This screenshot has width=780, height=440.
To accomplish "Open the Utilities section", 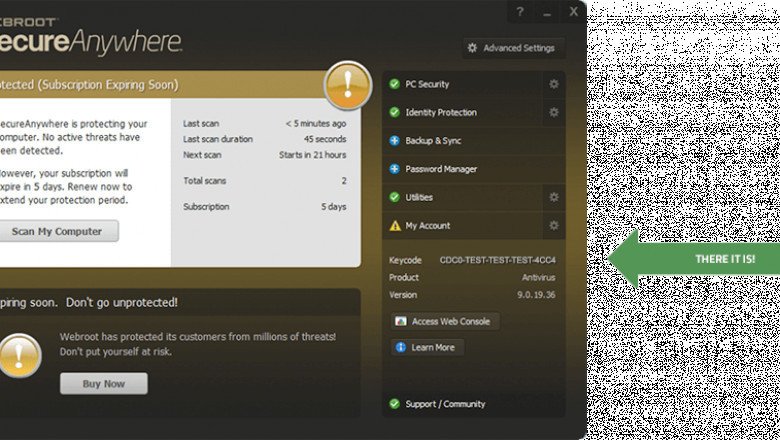I will point(462,197).
